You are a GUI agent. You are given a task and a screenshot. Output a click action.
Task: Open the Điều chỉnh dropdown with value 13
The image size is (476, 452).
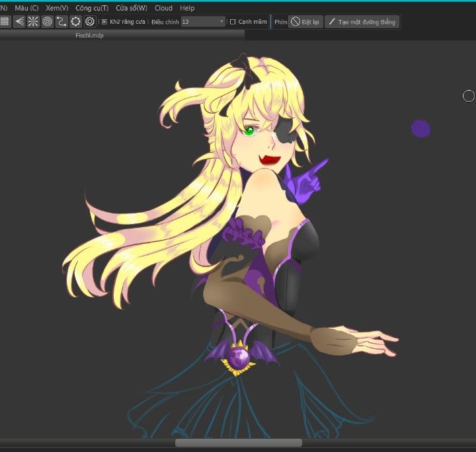pyautogui.click(x=203, y=22)
